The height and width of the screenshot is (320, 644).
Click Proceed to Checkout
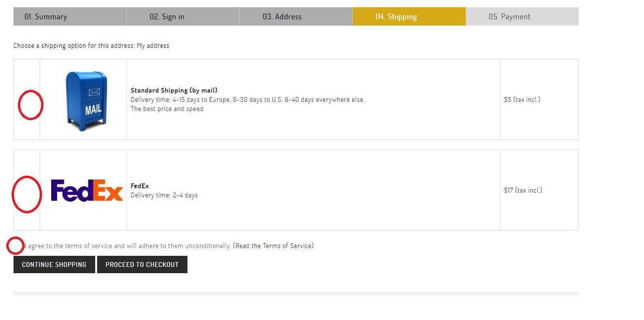click(x=142, y=264)
